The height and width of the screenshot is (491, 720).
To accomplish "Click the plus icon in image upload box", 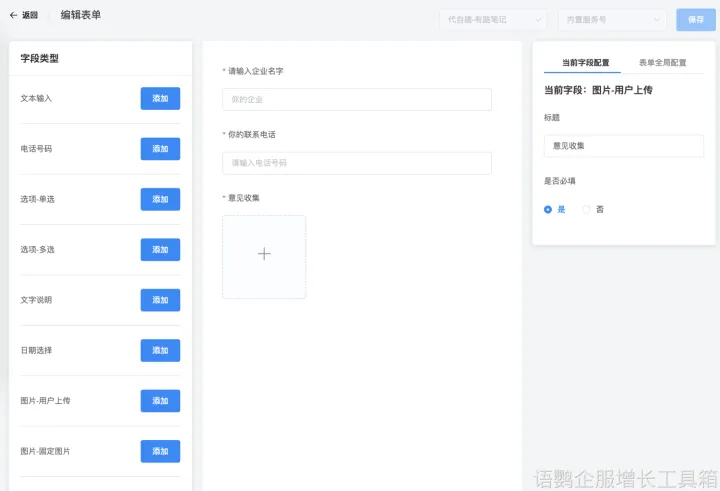I will [x=264, y=254].
